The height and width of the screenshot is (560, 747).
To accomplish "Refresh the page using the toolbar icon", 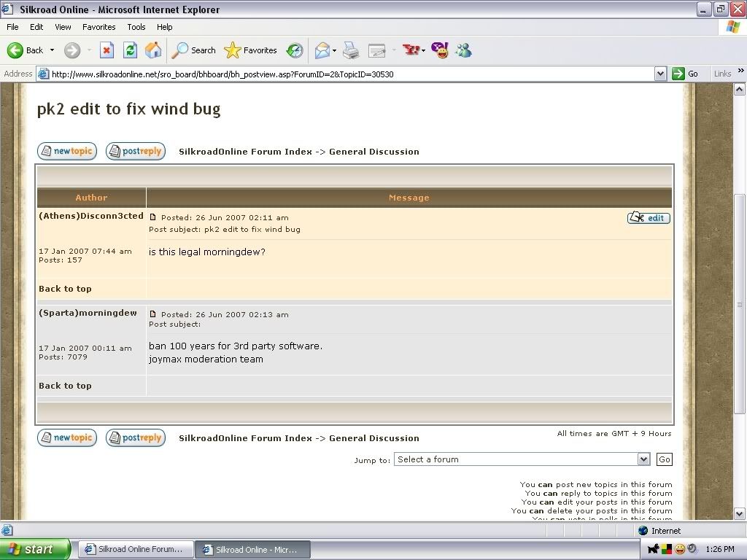I will pyautogui.click(x=130, y=50).
